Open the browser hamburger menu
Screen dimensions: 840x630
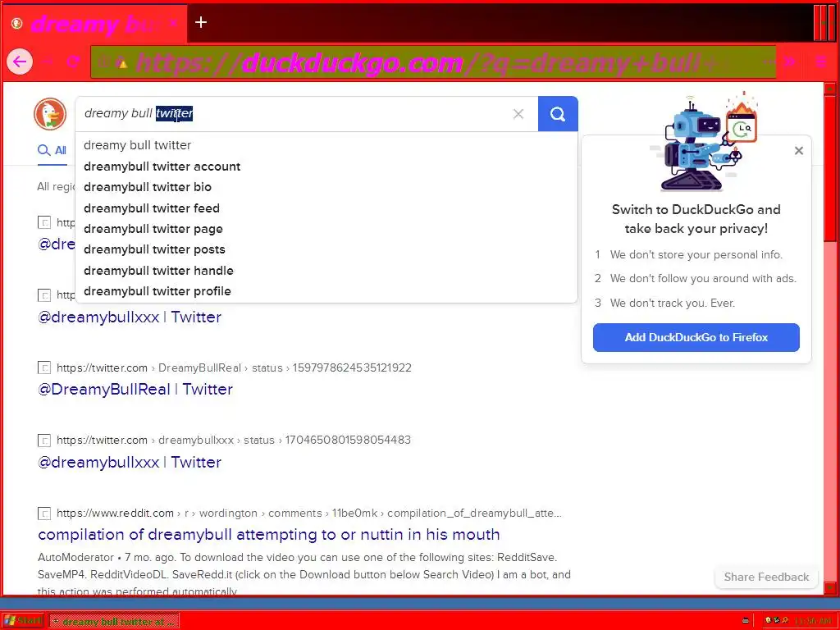click(x=820, y=62)
